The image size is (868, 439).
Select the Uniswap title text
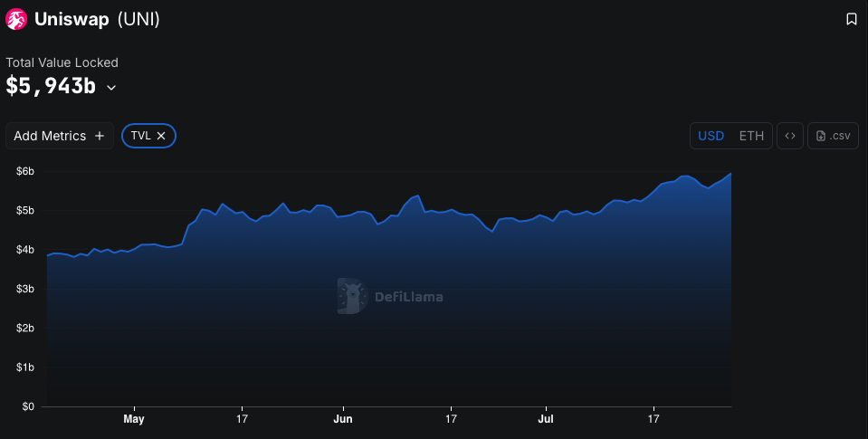click(x=72, y=19)
